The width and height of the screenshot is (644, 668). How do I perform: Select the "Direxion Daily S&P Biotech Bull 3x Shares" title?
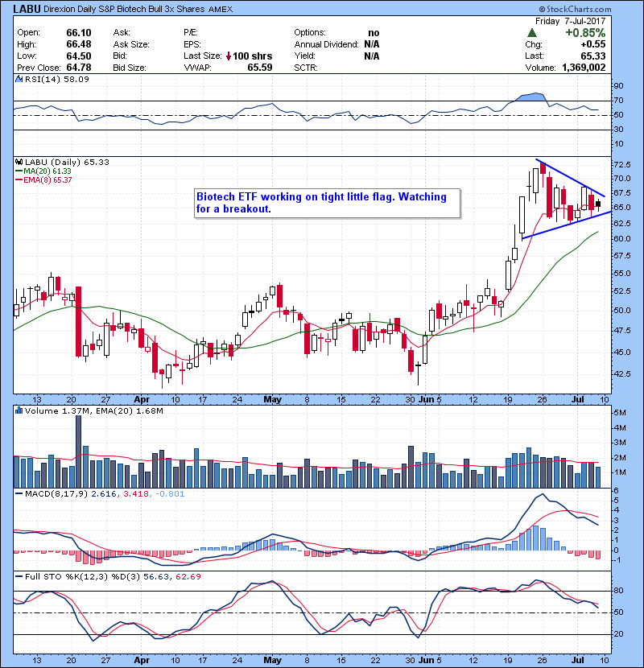click(x=124, y=9)
